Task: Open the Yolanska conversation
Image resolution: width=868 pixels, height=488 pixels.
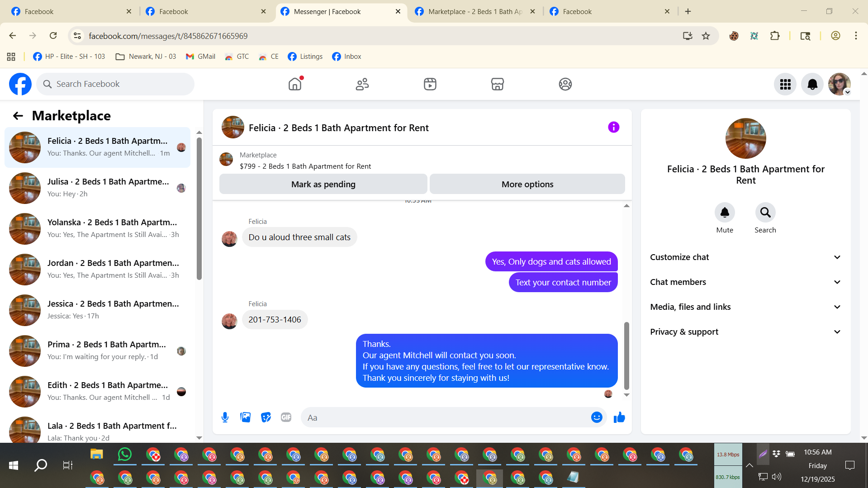Action: (97, 229)
